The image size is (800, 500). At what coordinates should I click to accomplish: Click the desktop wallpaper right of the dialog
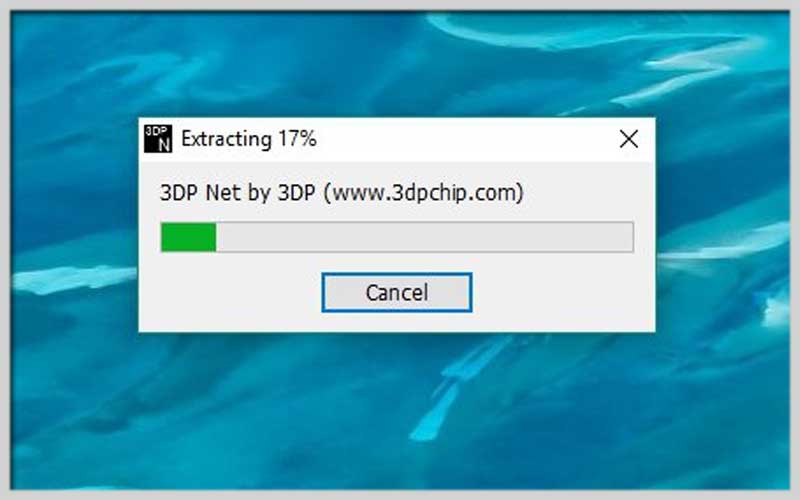pos(722,224)
